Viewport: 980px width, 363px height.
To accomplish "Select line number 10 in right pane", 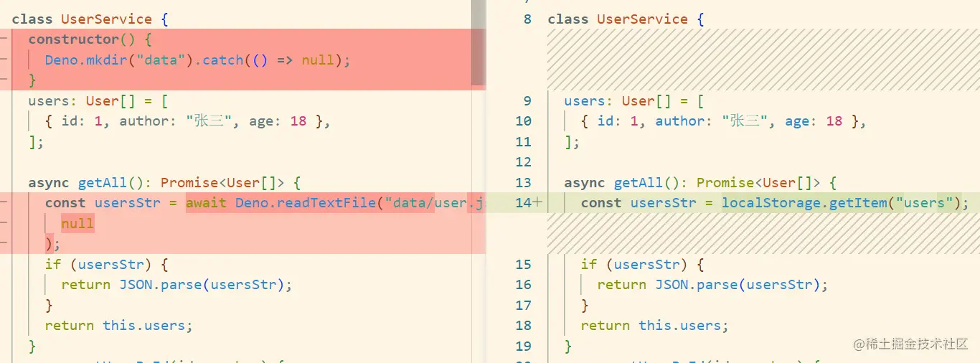I will pyautogui.click(x=524, y=121).
